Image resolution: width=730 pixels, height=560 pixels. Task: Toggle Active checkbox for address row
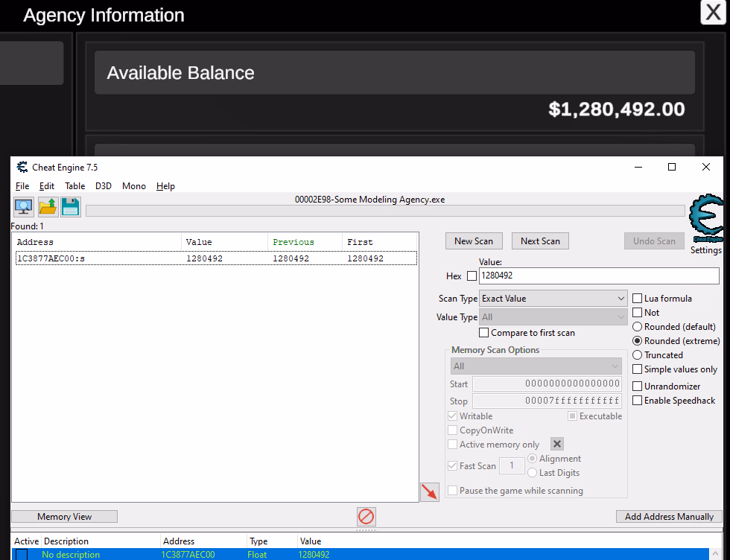click(x=22, y=554)
